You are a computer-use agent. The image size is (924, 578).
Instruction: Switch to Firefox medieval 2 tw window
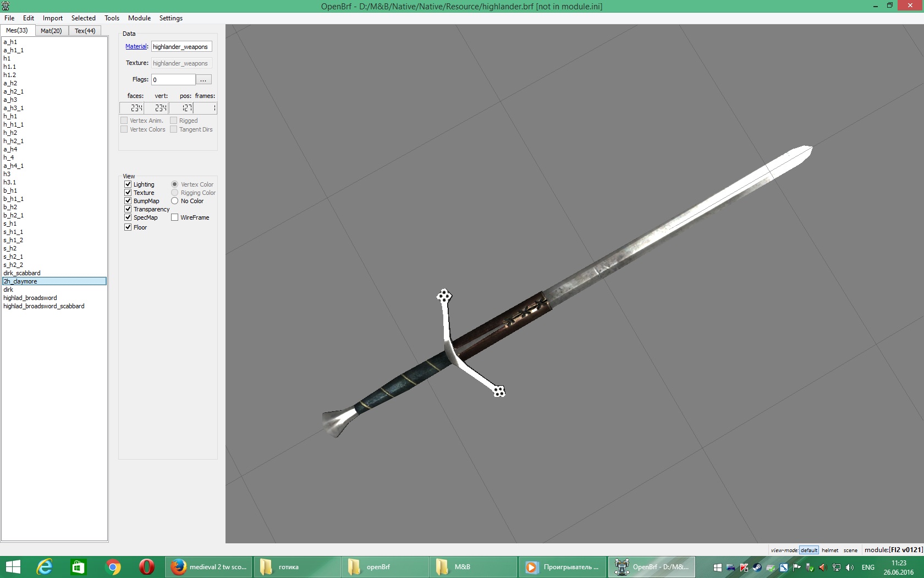point(209,567)
